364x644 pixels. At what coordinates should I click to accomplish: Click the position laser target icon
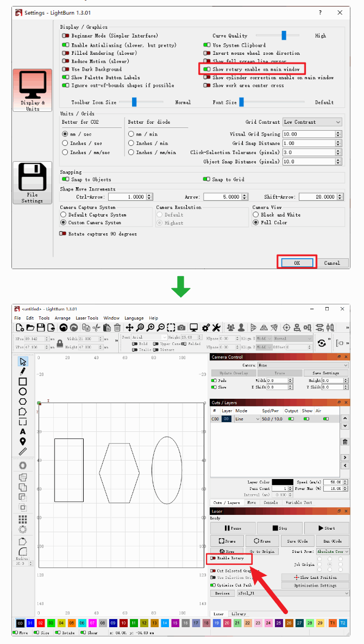point(287,327)
